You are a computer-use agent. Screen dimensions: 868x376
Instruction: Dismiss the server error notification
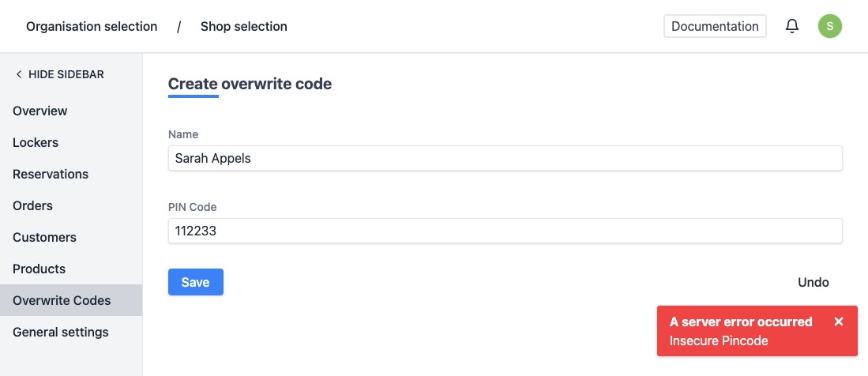[839, 321]
